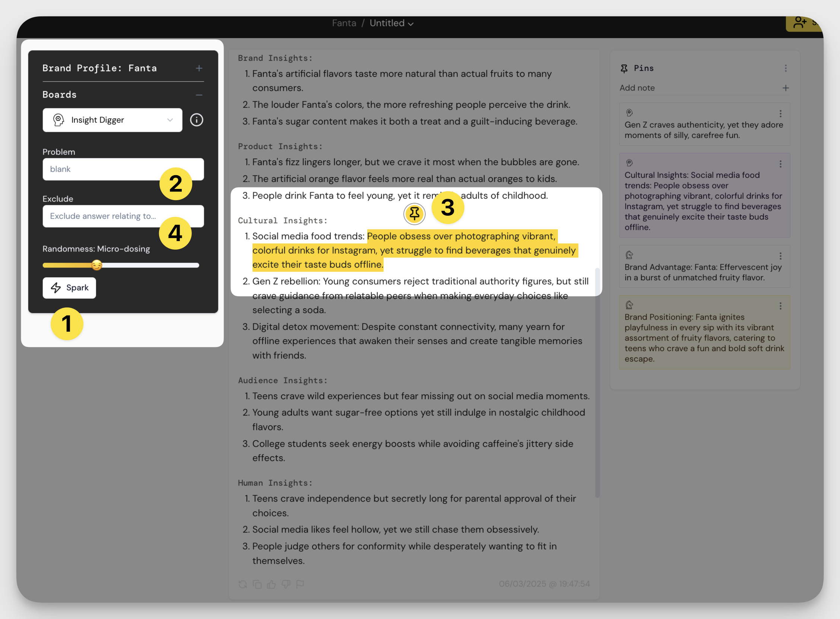The height and width of the screenshot is (619, 840).
Task: Open the Pins panel three-dot menu
Action: pyautogui.click(x=786, y=68)
